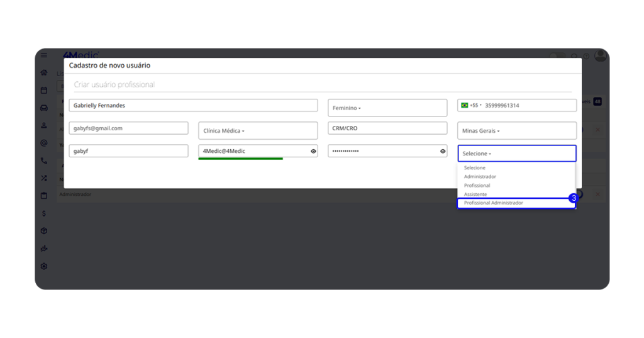Click the Gabrielly Fernandes name field

tap(193, 106)
